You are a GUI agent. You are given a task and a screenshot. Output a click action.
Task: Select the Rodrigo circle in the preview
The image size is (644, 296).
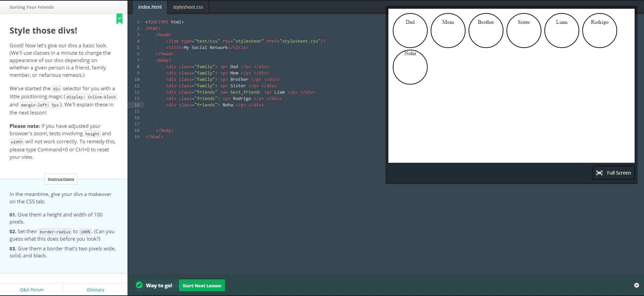point(599,31)
